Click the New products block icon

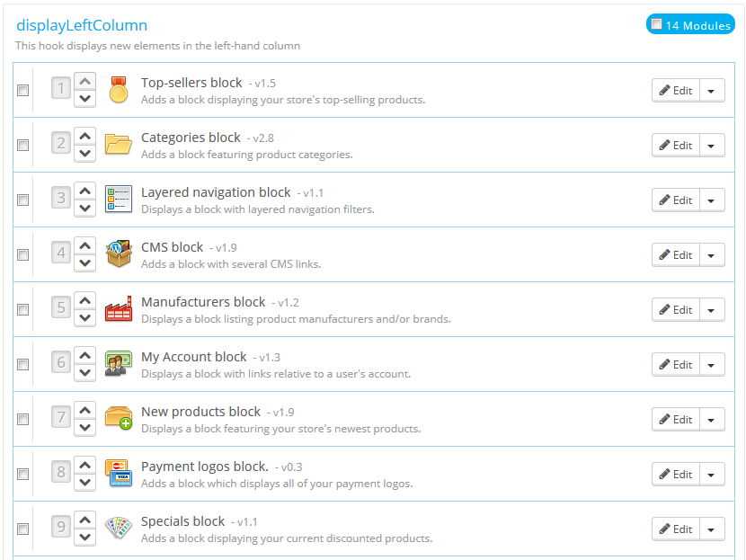tap(118, 419)
